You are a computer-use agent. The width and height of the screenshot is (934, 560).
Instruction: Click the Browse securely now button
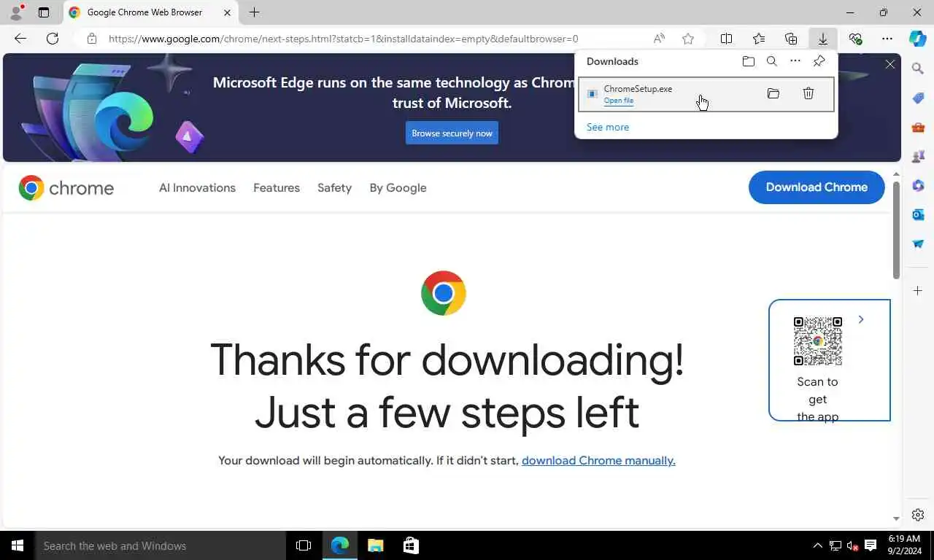452,133
